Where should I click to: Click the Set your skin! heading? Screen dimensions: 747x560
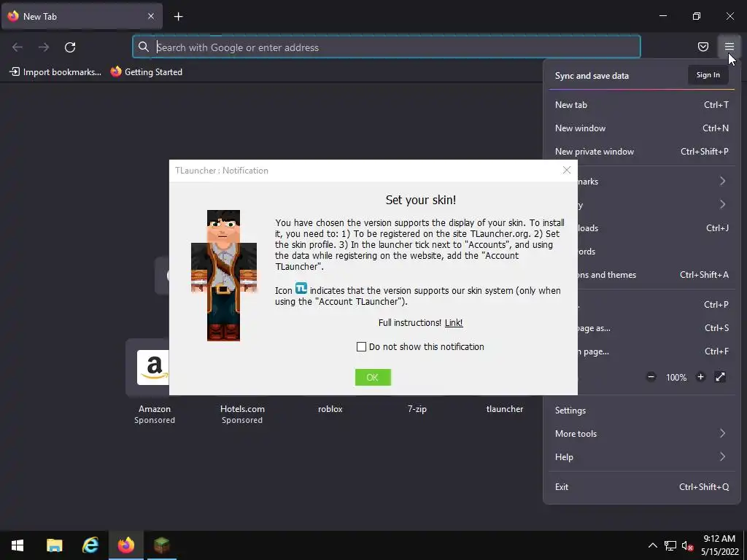click(x=421, y=200)
